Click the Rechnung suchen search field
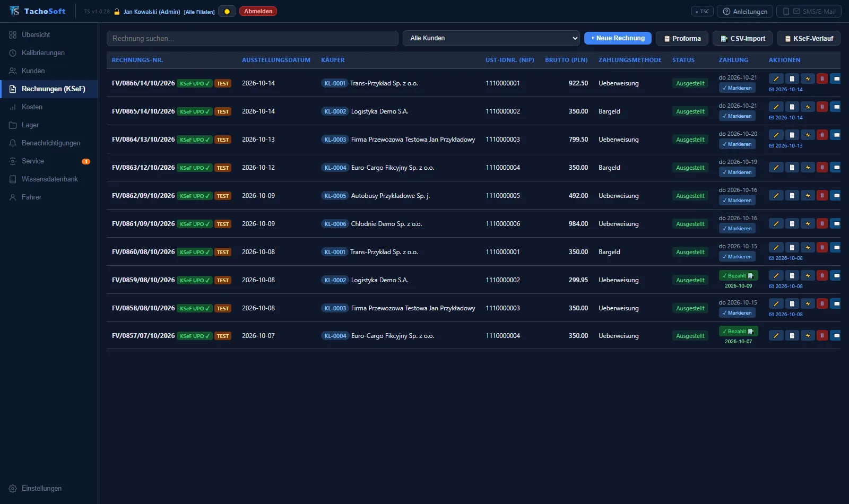Image resolution: width=849 pixels, height=504 pixels. coord(253,38)
